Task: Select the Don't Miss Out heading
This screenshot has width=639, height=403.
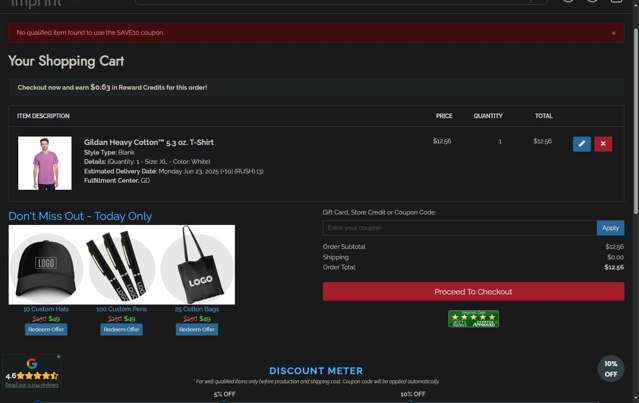Action: [80, 216]
